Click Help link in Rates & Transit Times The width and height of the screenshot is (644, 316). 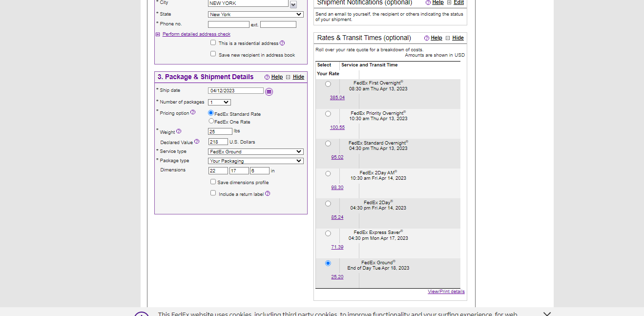pos(436,38)
